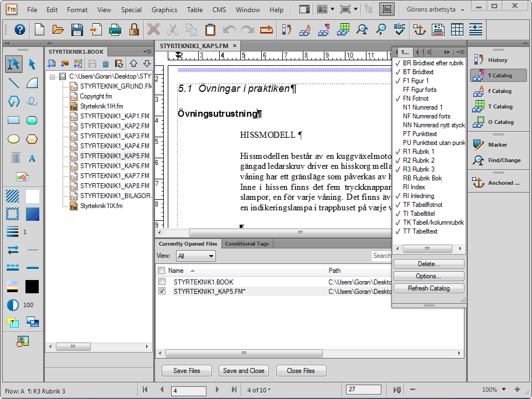Check the STYRTEKNIK1.BOOK file checkbox
This screenshot has height=399, width=532.
tap(162, 282)
